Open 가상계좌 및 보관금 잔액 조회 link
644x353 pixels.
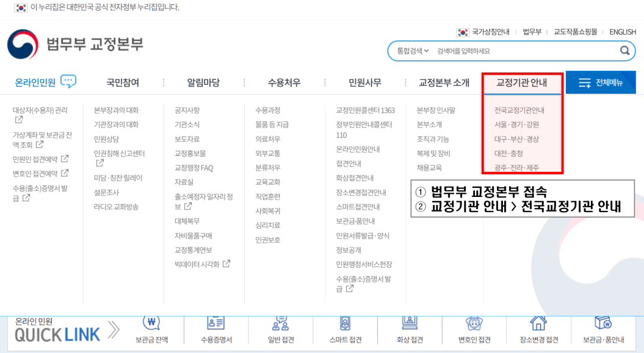coord(42,140)
